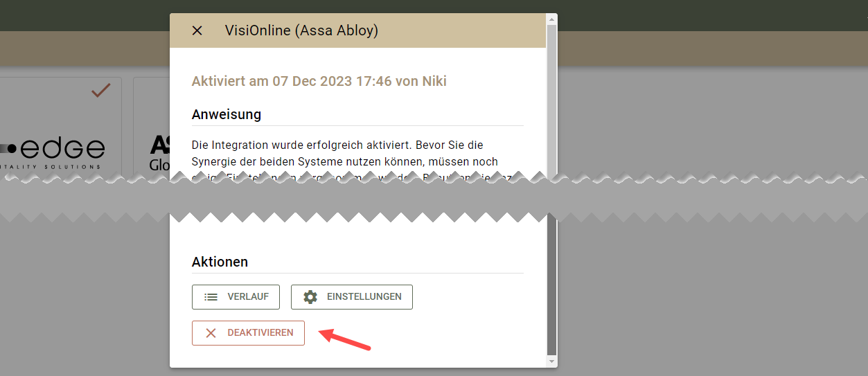Screen dimensions: 868x376
Task: Click the Aktionen heading
Action: pyautogui.click(x=220, y=262)
